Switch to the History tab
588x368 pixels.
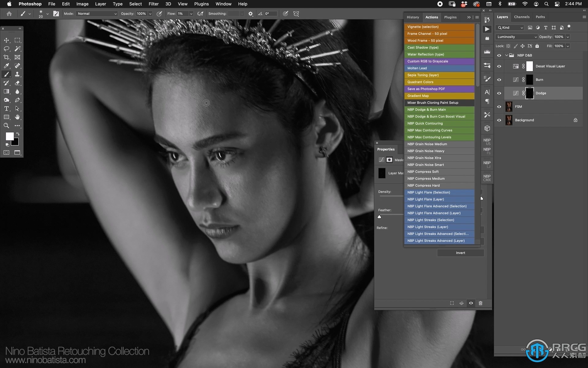tap(413, 17)
